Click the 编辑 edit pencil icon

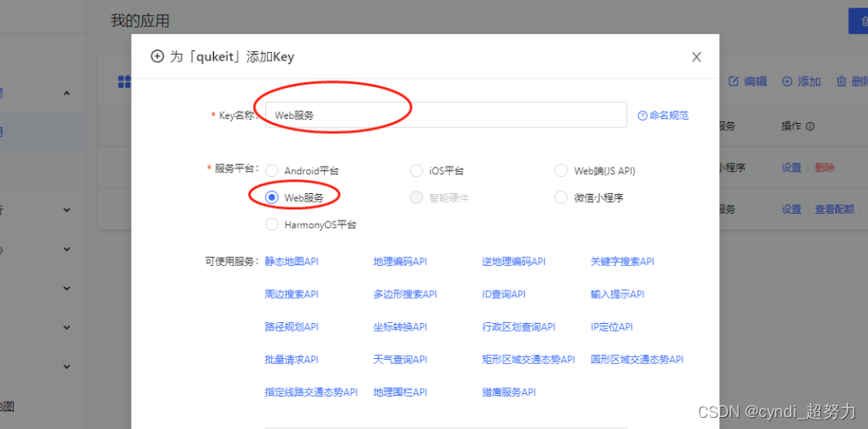coord(734,81)
